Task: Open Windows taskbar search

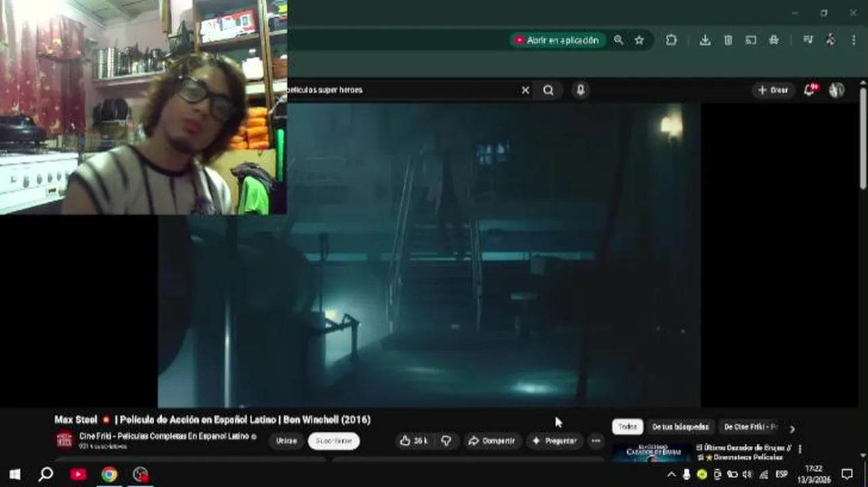Action: click(46, 474)
